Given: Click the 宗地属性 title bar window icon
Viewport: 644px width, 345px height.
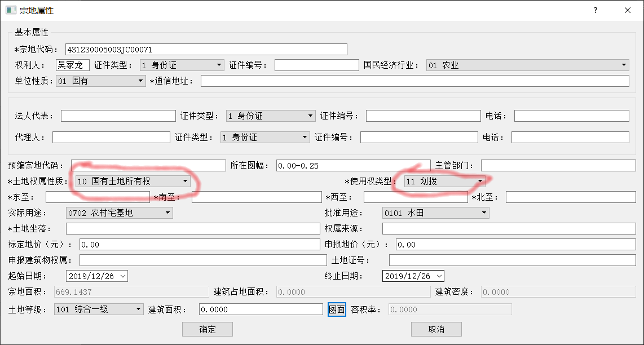Looking at the screenshot, I should pos(10,10).
